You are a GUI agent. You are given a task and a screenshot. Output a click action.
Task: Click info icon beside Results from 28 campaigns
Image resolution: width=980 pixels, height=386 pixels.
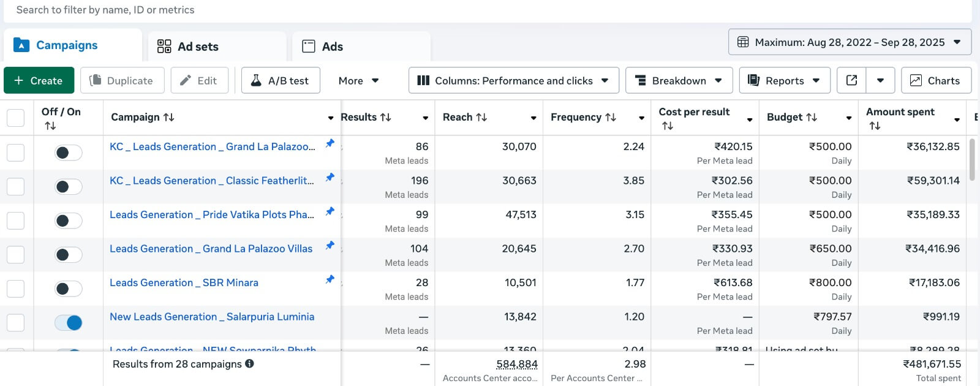249,363
